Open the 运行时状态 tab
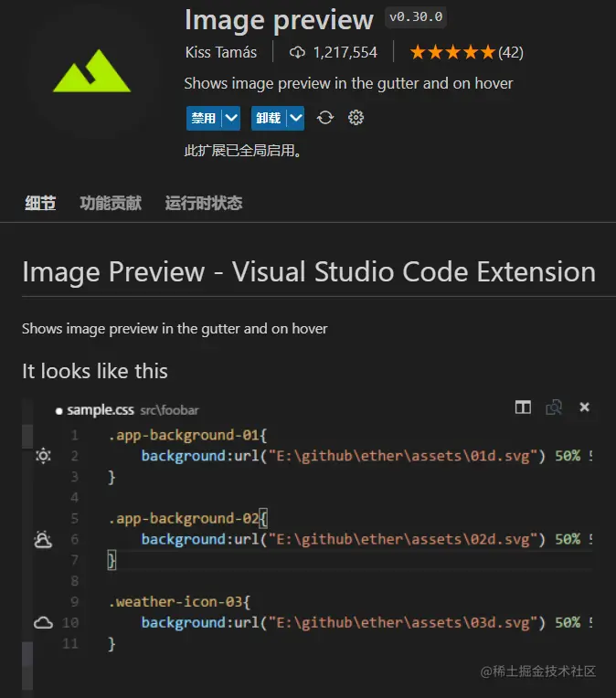 204,203
